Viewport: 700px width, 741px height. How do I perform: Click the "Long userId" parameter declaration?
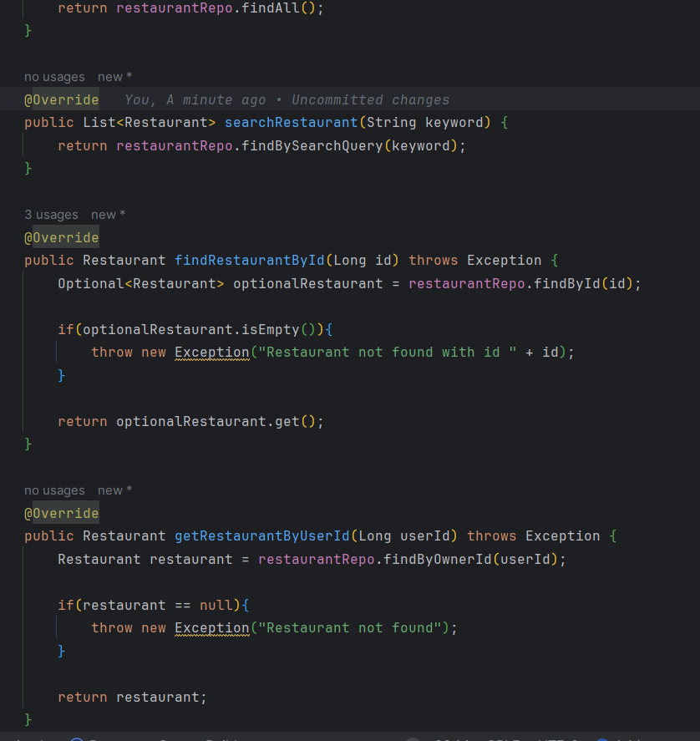tap(403, 536)
